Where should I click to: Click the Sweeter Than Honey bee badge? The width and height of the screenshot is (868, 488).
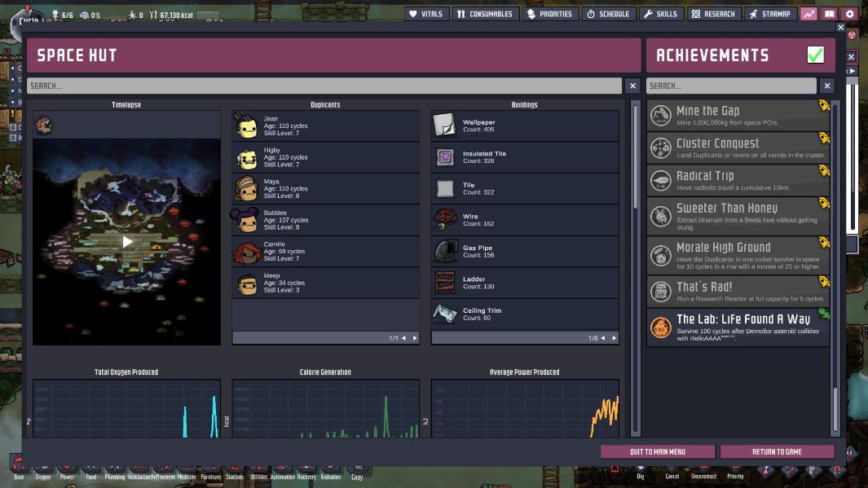click(x=660, y=217)
